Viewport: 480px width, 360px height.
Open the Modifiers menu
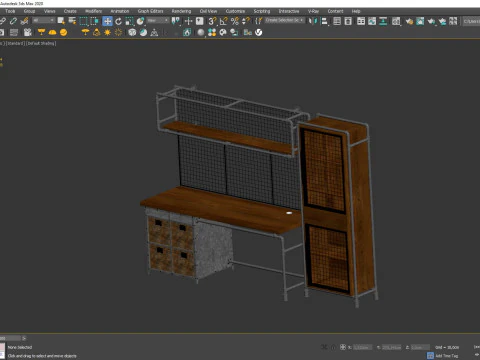point(93,11)
